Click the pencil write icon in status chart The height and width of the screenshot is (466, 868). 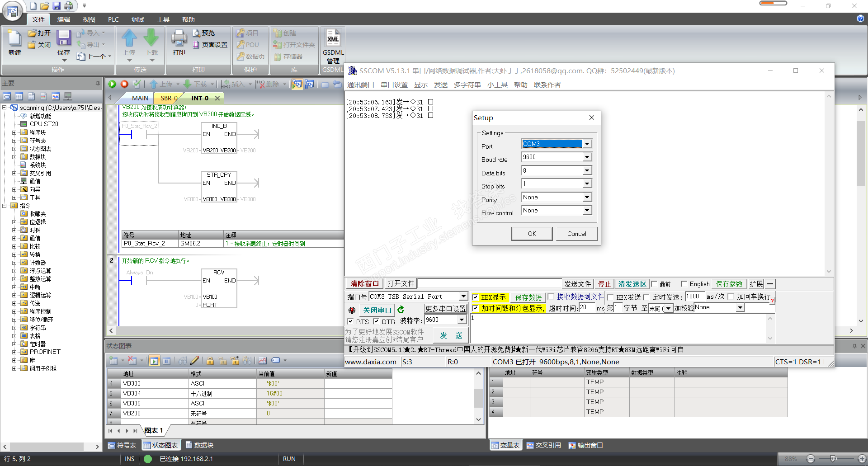194,361
